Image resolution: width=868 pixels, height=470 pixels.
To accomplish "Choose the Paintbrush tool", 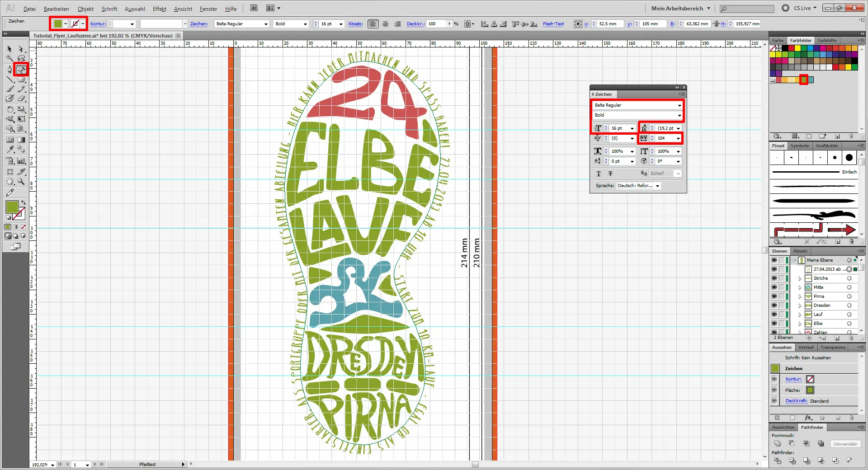I will tap(10, 89).
